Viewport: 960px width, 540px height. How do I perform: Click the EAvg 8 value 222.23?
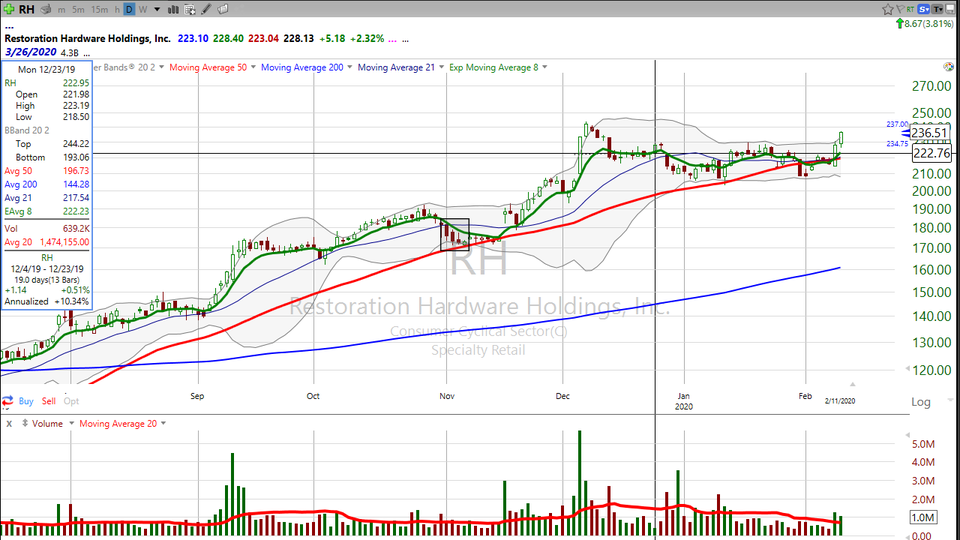pyautogui.click(x=76, y=211)
